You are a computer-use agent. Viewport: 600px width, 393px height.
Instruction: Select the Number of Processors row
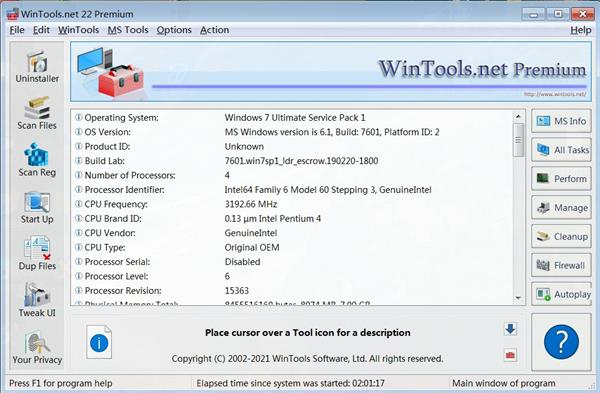(292, 175)
